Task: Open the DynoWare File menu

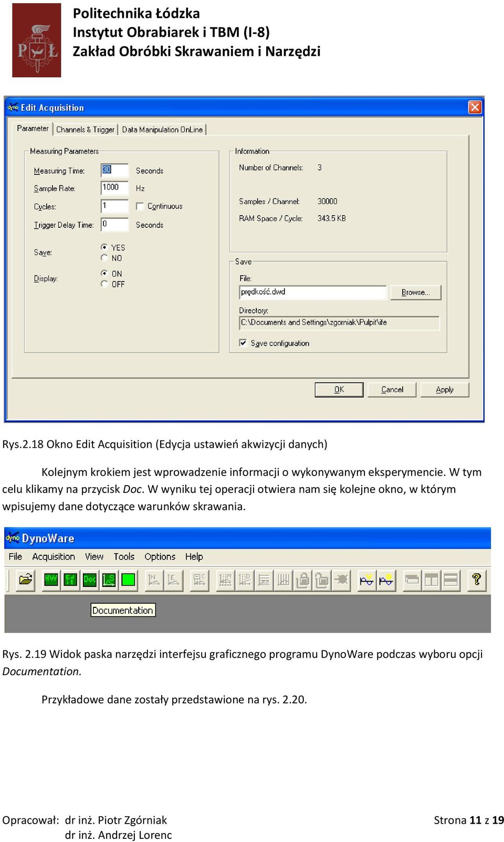Action: tap(16, 556)
